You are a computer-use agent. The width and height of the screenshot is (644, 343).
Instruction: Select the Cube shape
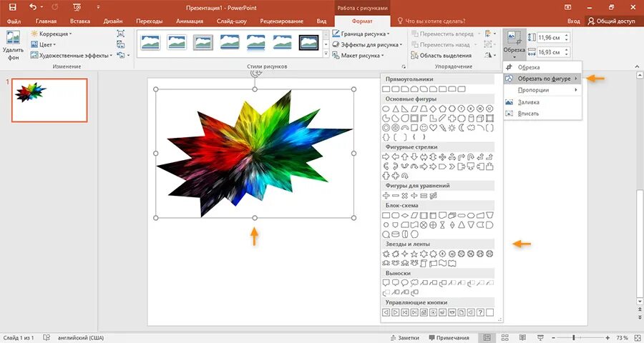click(479, 119)
